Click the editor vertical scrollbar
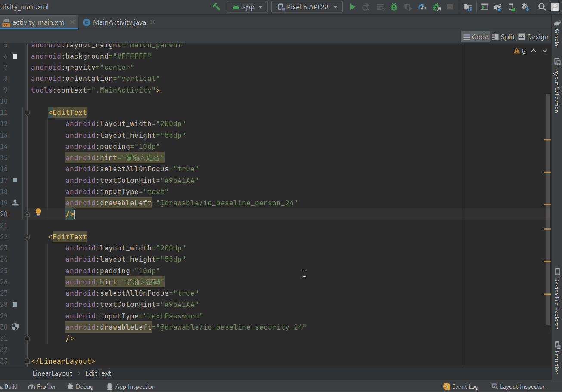This screenshot has height=392, width=562. click(548, 209)
